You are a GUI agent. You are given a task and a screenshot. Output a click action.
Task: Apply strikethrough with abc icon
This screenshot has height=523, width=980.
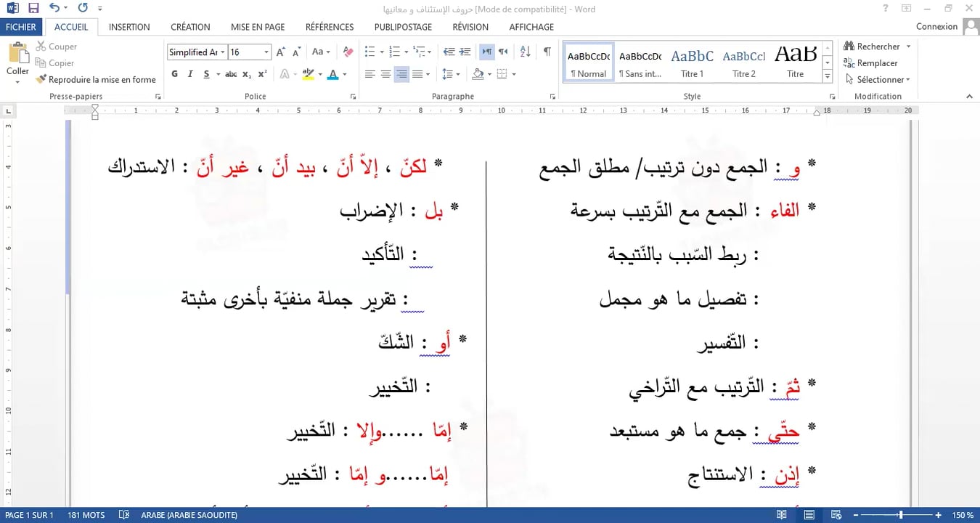click(x=231, y=74)
